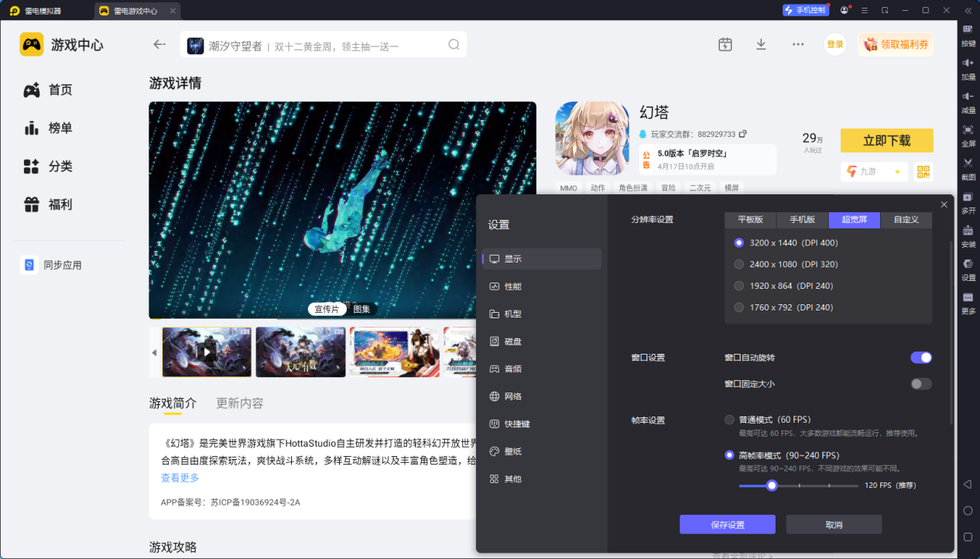Enable the 窗口固定大小 toggle
The height and width of the screenshot is (559, 980).
click(920, 384)
